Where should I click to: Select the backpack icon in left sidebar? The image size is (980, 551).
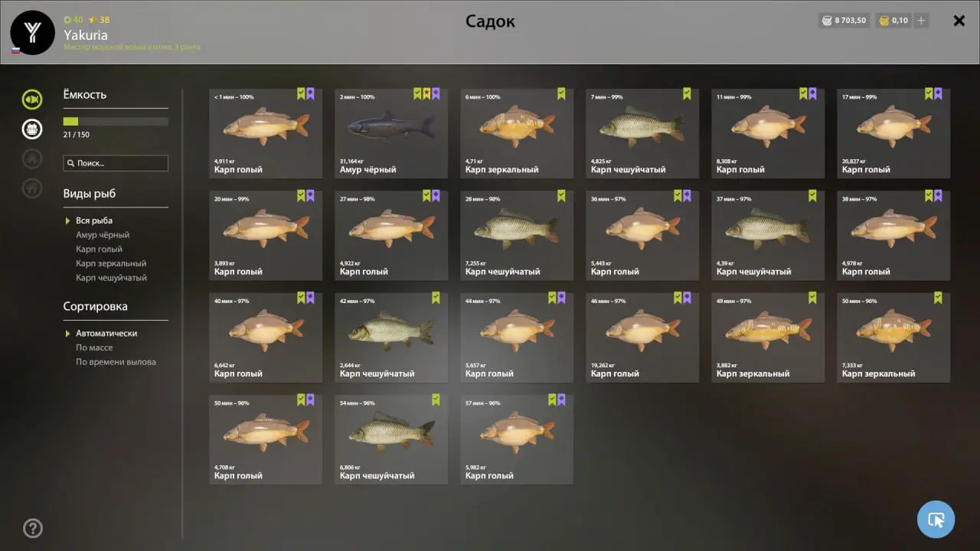click(x=32, y=129)
